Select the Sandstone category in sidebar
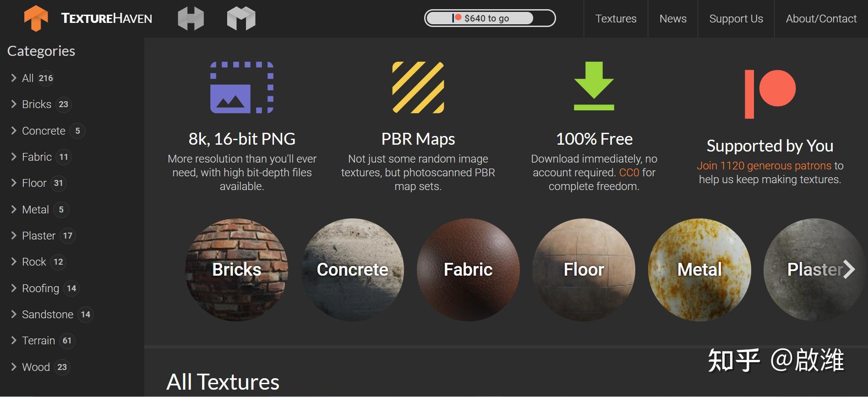Viewport: 868px width, 397px height. tap(48, 315)
